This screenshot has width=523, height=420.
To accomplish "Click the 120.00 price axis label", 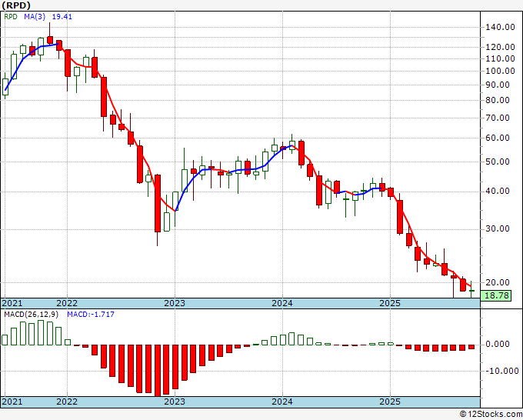I will click(500, 47).
